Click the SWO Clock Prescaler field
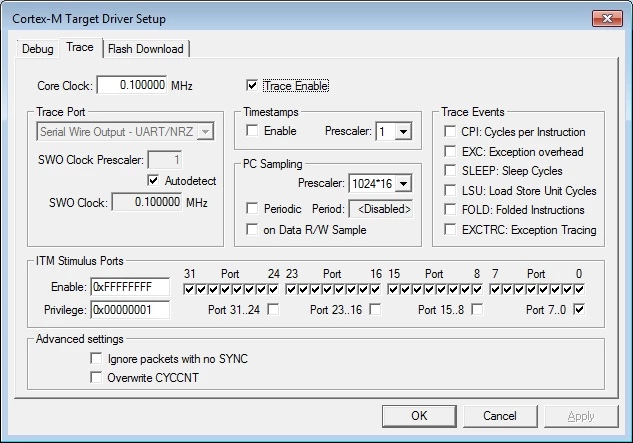Image resolution: width=633 pixels, height=443 pixels. point(165,160)
